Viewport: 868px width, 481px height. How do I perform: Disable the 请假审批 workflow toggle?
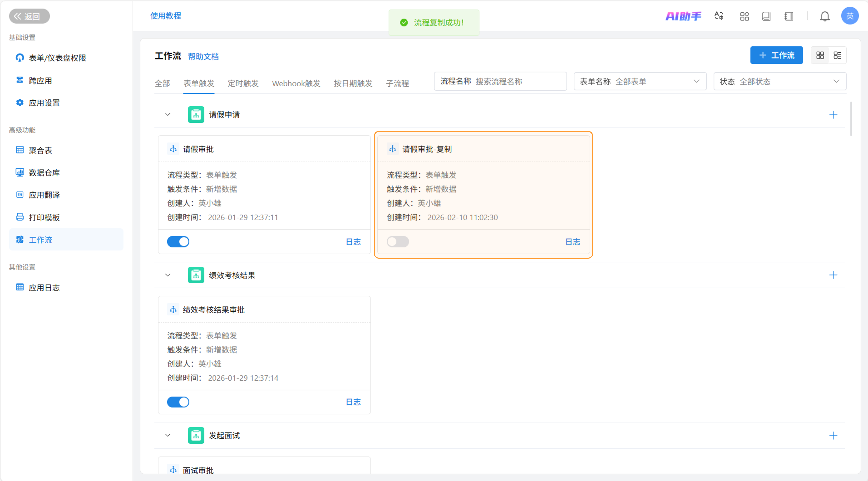(178, 242)
